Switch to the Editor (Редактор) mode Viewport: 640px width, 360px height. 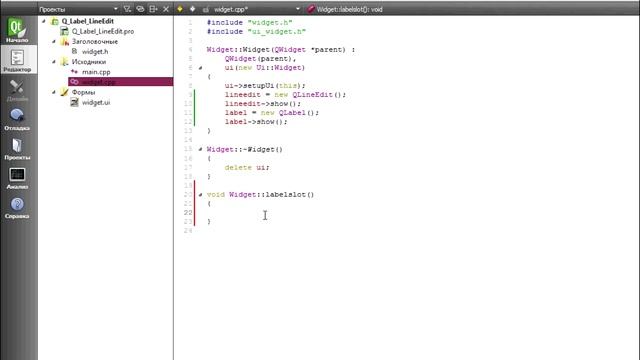[17, 60]
